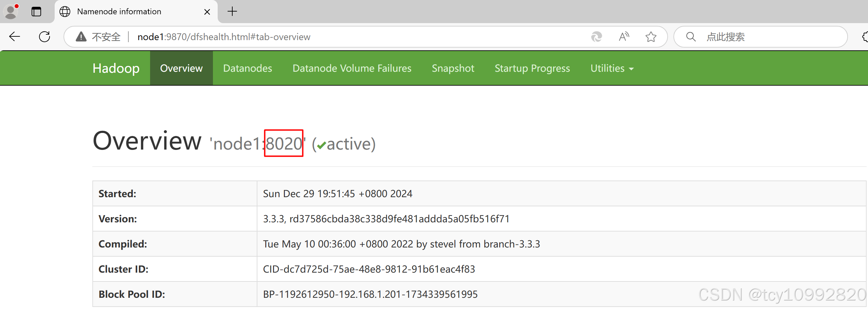The image size is (868, 309).
Task: Reload the page with refresh icon
Action: (x=44, y=36)
